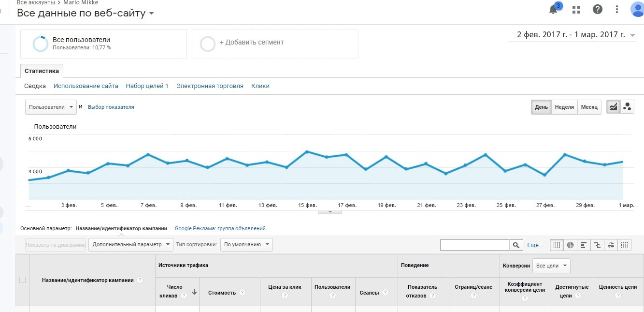Image resolution: width=644 pixels, height=312 pixels.
Task: Open the notifications bell
Action: 554,9
